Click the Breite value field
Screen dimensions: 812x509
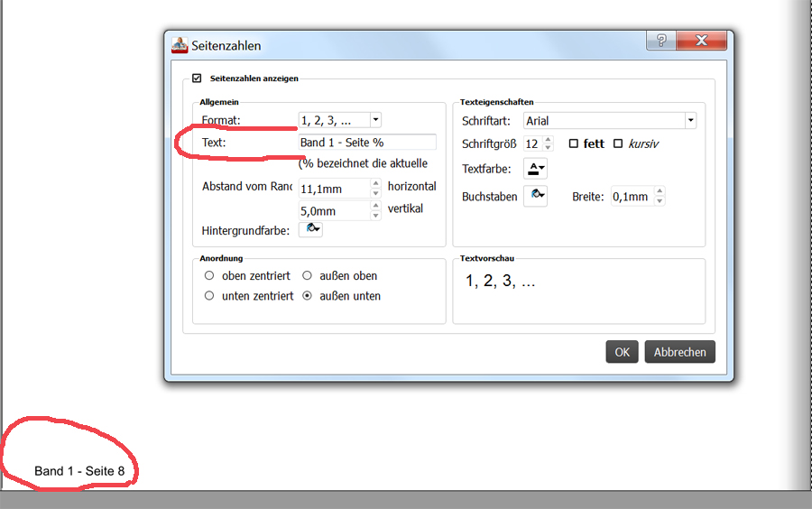pos(632,196)
